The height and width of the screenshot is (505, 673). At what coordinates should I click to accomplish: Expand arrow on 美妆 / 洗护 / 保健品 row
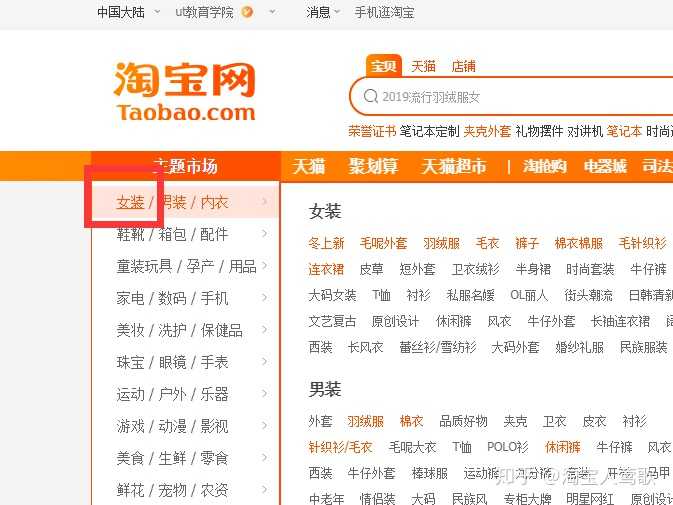pos(264,330)
